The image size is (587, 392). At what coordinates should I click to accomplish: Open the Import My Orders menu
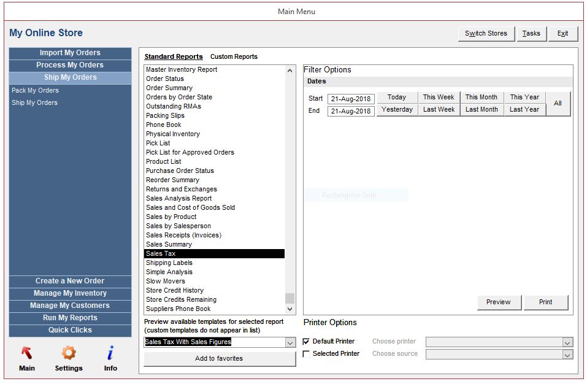pyautogui.click(x=70, y=53)
